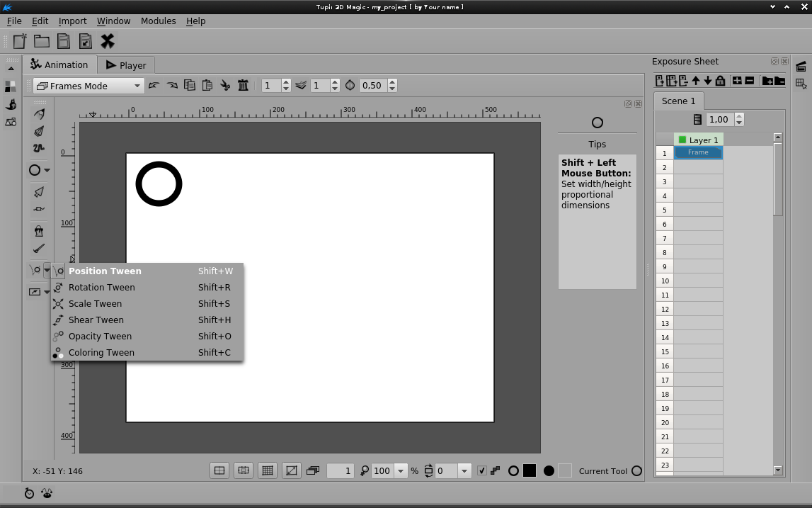
Task: Switch to the Player tab
Action: [x=126, y=65]
